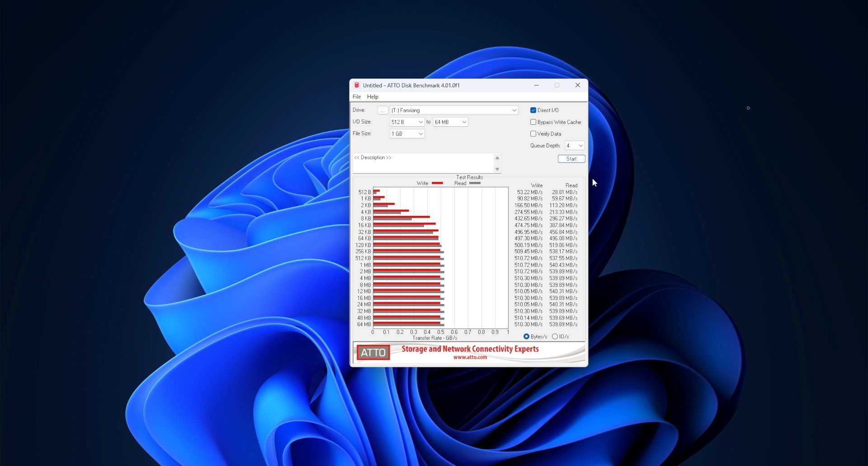The image size is (868, 466).
Task: Click the 540.43 MB/s read value
Action: [x=563, y=265]
